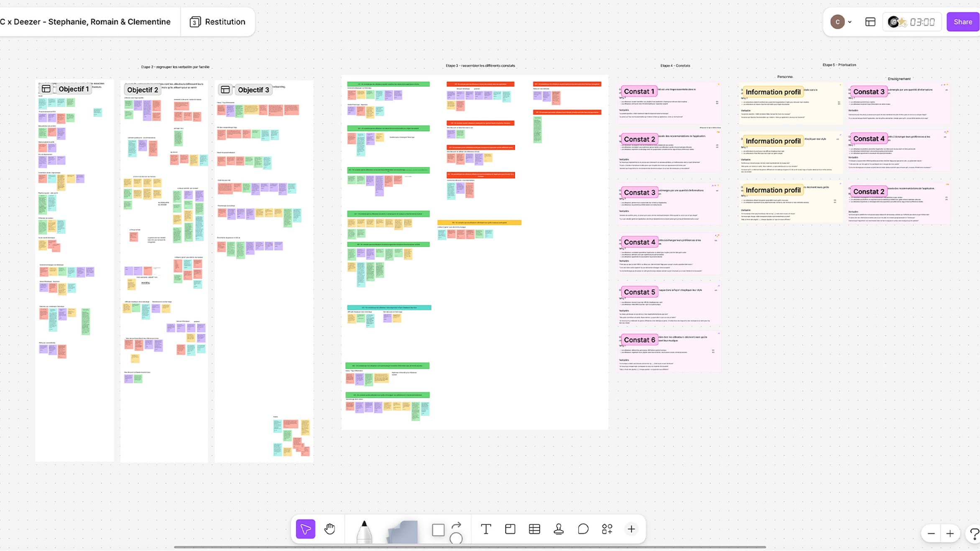The image size is (980, 551).
Task: Zoom in with the plus button
Action: pyautogui.click(x=950, y=533)
